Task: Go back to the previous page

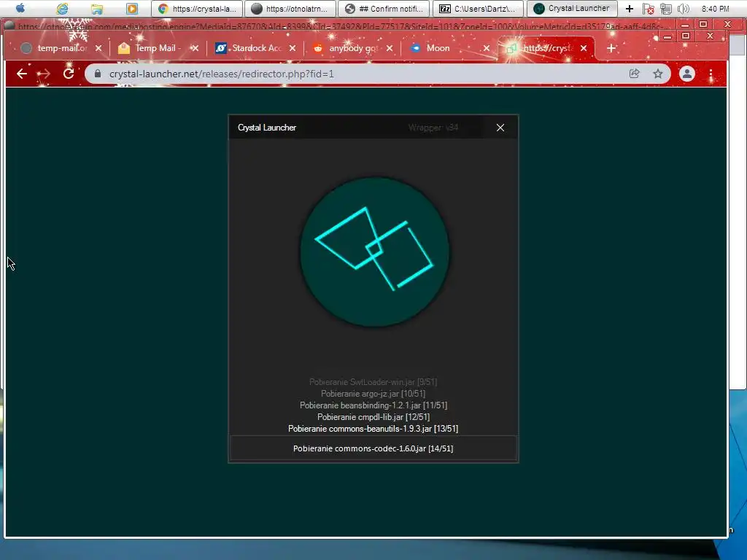Action: (x=21, y=74)
